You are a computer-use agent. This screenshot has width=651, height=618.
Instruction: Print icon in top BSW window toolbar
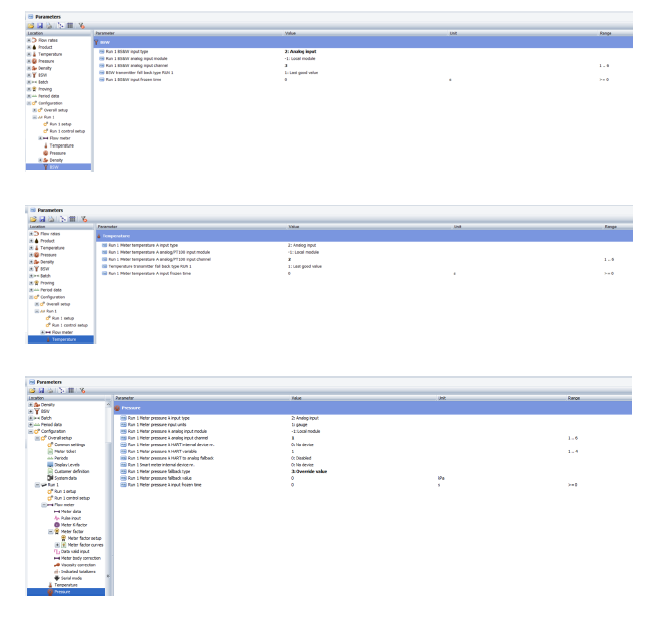coord(49,26)
